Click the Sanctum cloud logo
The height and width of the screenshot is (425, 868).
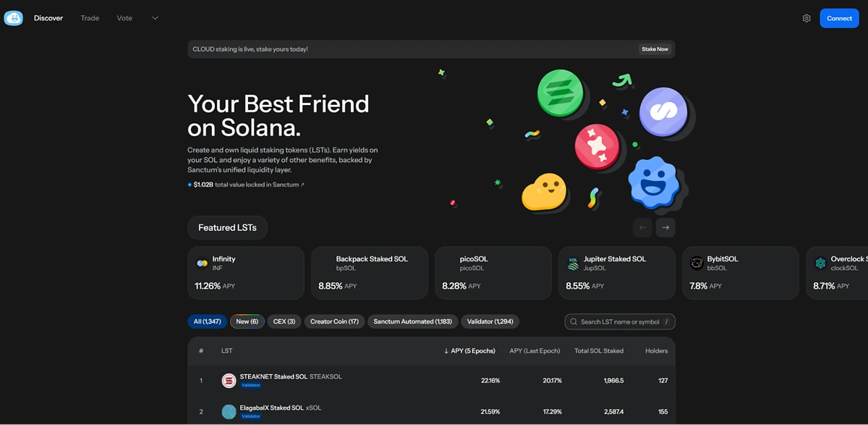click(14, 18)
